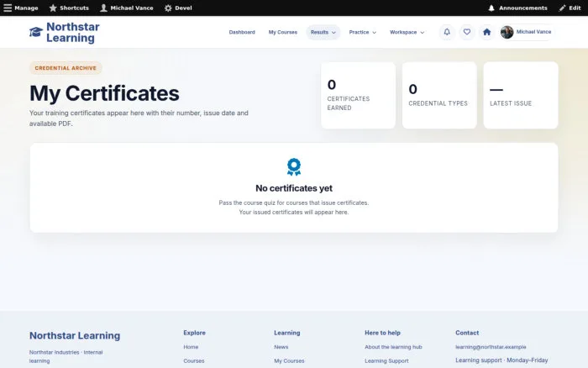Expand the Workspace dropdown menu

407,32
